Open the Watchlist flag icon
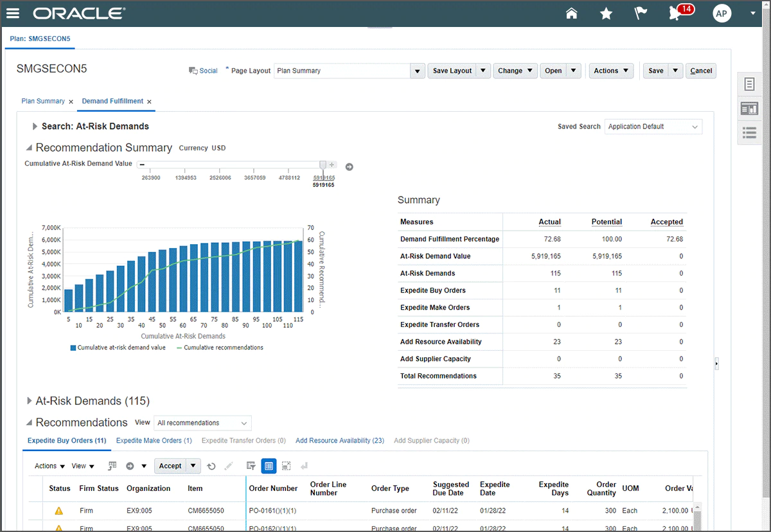Image resolution: width=771 pixels, height=532 pixels. [641, 13]
